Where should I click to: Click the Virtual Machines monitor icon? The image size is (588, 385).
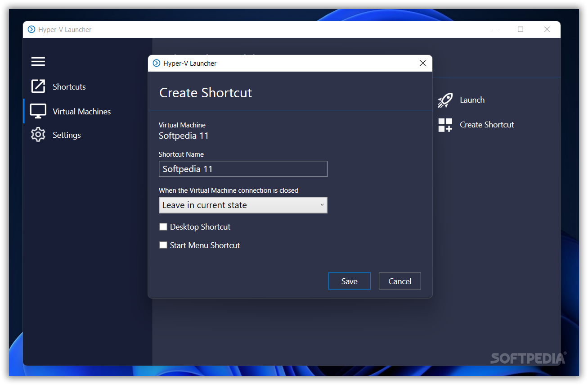pos(38,111)
